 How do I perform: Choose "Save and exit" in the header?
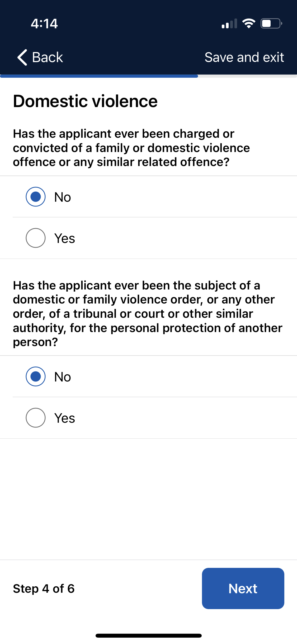coord(244,57)
